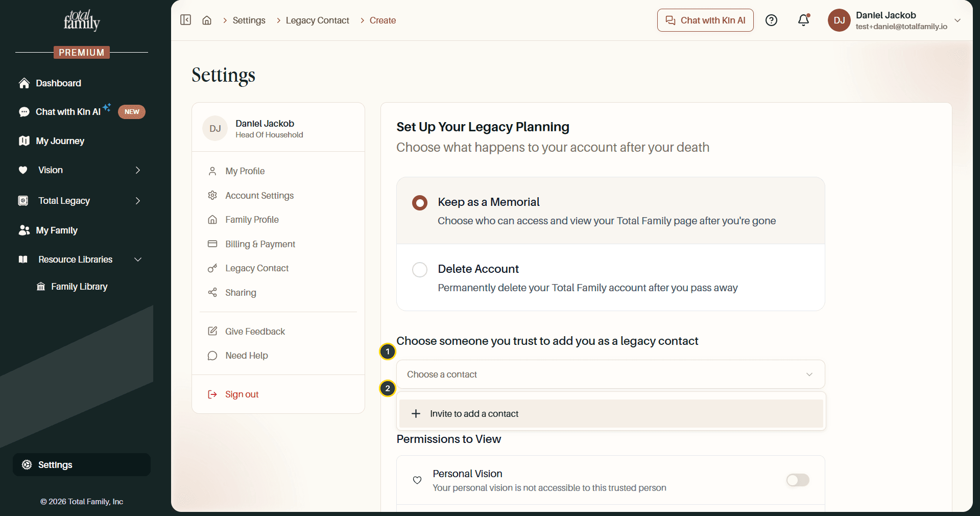Click the My Family people icon

point(24,230)
